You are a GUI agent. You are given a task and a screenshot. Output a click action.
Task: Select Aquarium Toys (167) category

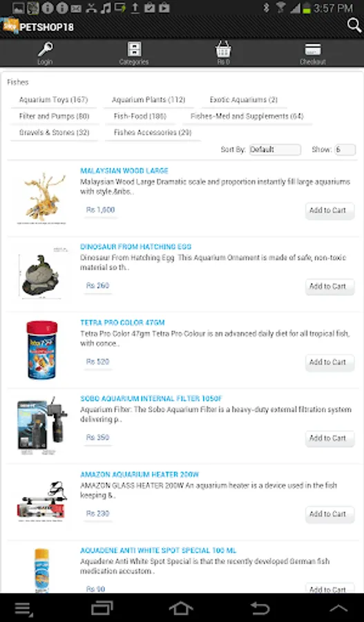pyautogui.click(x=54, y=100)
